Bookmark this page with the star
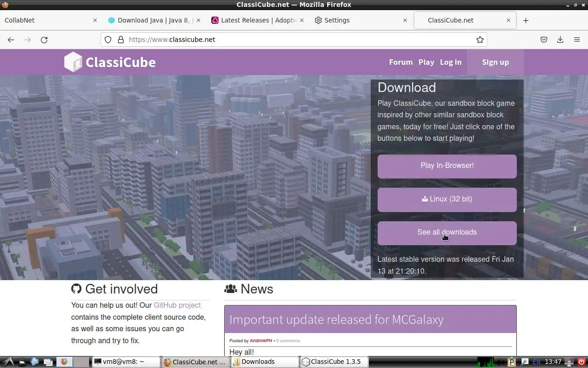The height and width of the screenshot is (368, 588). [x=480, y=40]
